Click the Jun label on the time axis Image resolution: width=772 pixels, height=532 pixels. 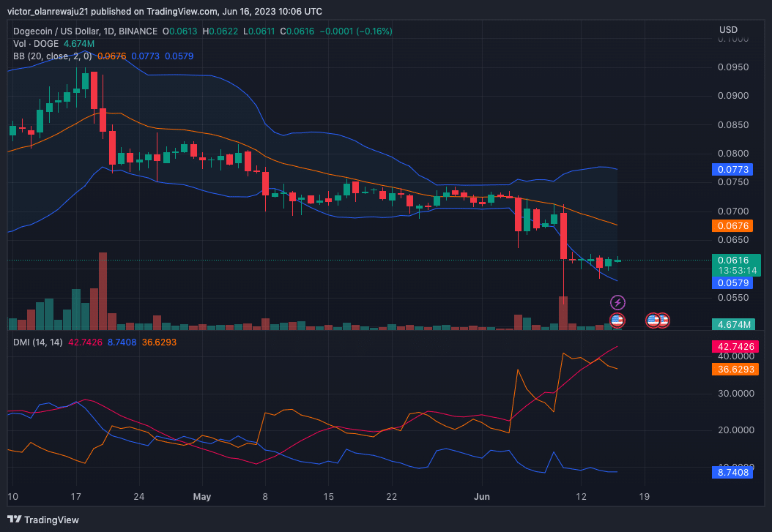tap(481, 497)
